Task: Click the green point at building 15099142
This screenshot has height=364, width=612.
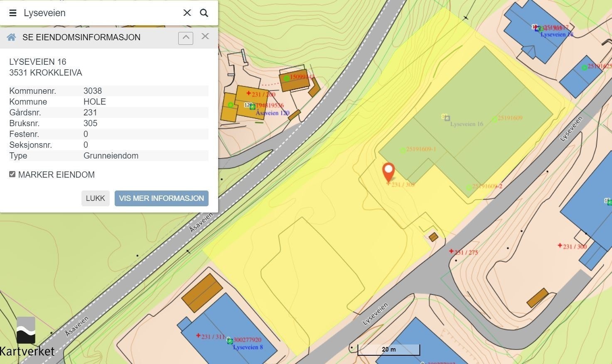Action: click(x=287, y=78)
